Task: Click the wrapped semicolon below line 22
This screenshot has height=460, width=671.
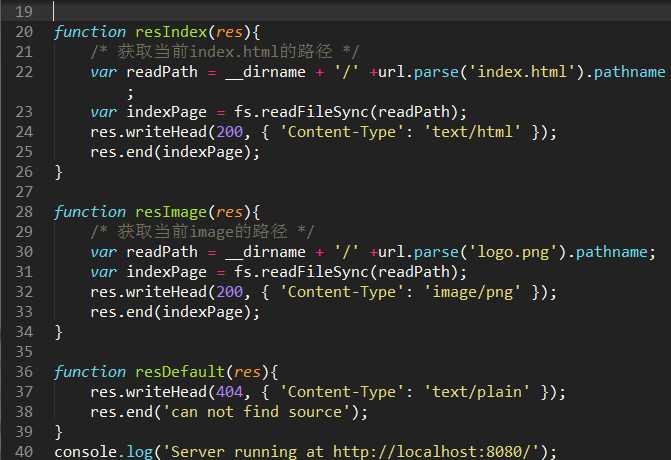Action: coord(131,93)
